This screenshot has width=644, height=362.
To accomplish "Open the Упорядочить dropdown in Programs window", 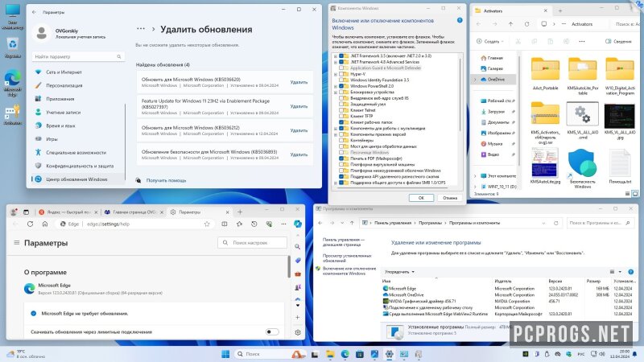I will pos(399,272).
